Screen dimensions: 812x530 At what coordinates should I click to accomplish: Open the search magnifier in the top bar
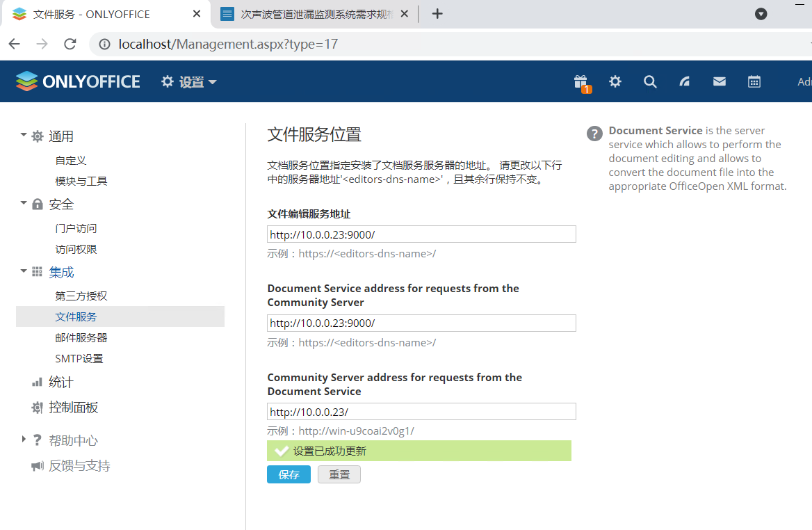pyautogui.click(x=650, y=81)
